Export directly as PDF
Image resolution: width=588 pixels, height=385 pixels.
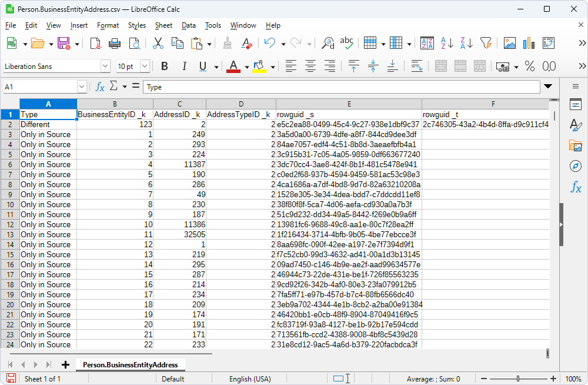point(96,44)
